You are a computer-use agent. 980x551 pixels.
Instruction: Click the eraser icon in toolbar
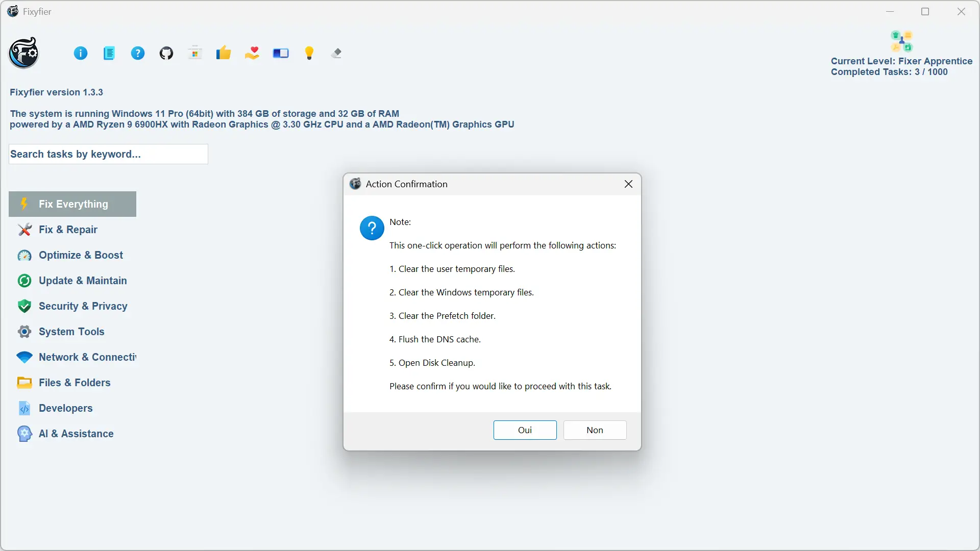[337, 53]
